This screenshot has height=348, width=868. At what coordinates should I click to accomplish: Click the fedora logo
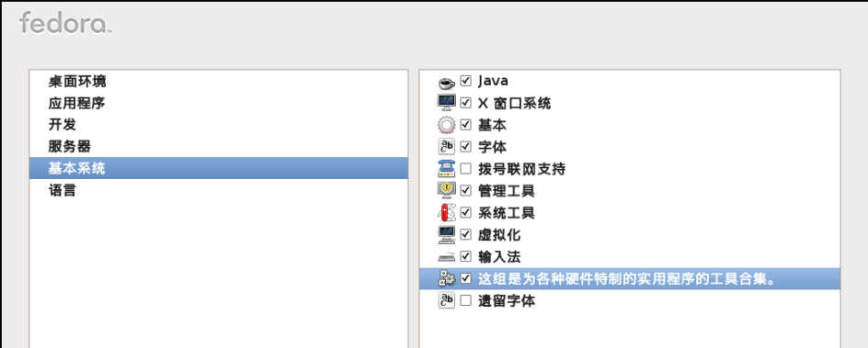tap(66, 23)
